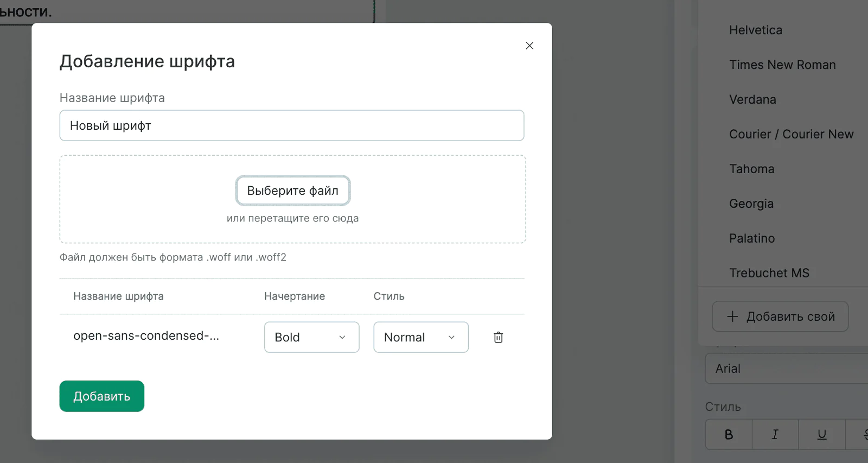Image resolution: width=868 pixels, height=463 pixels.
Task: Focus the font name input field
Action: (292, 126)
